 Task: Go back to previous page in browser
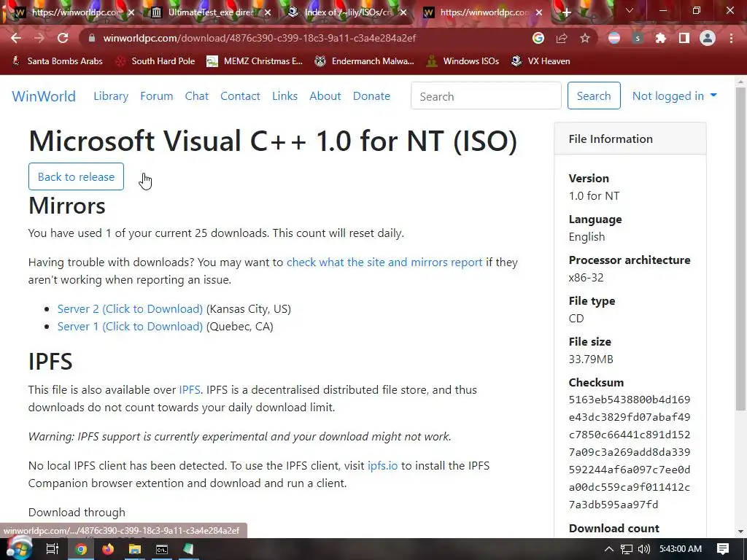coord(16,38)
